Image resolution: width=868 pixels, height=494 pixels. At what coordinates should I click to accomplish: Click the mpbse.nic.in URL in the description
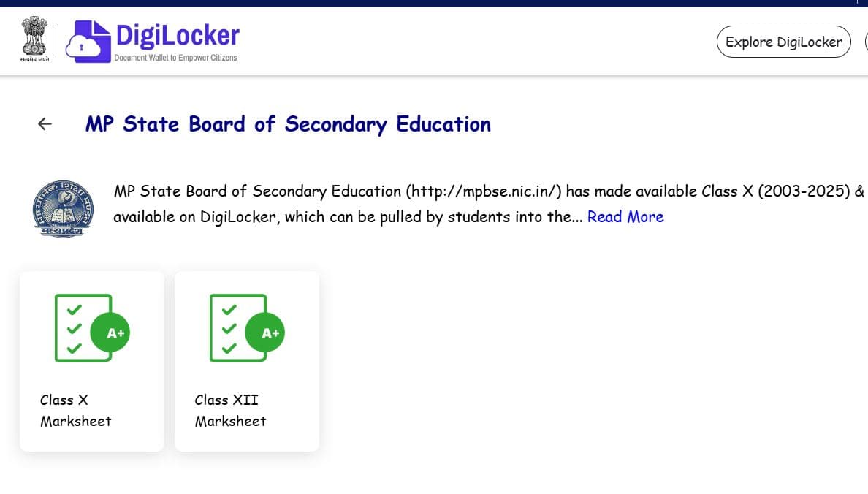click(484, 191)
